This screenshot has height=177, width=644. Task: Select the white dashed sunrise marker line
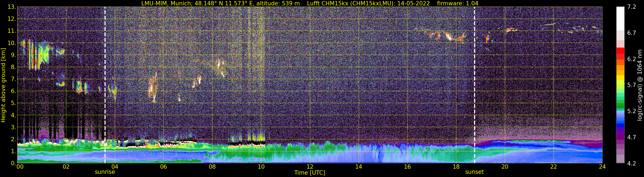105,85
